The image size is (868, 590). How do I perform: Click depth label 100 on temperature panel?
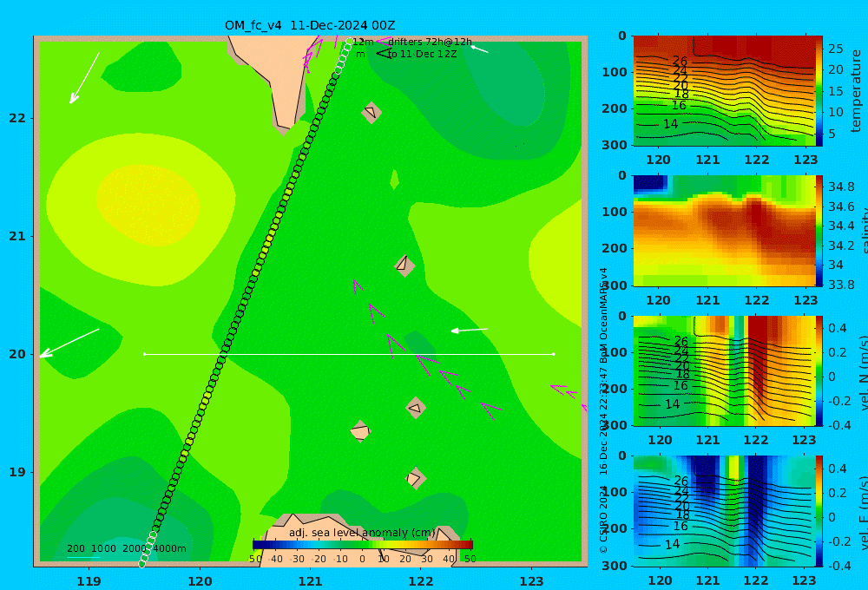pyautogui.click(x=615, y=72)
